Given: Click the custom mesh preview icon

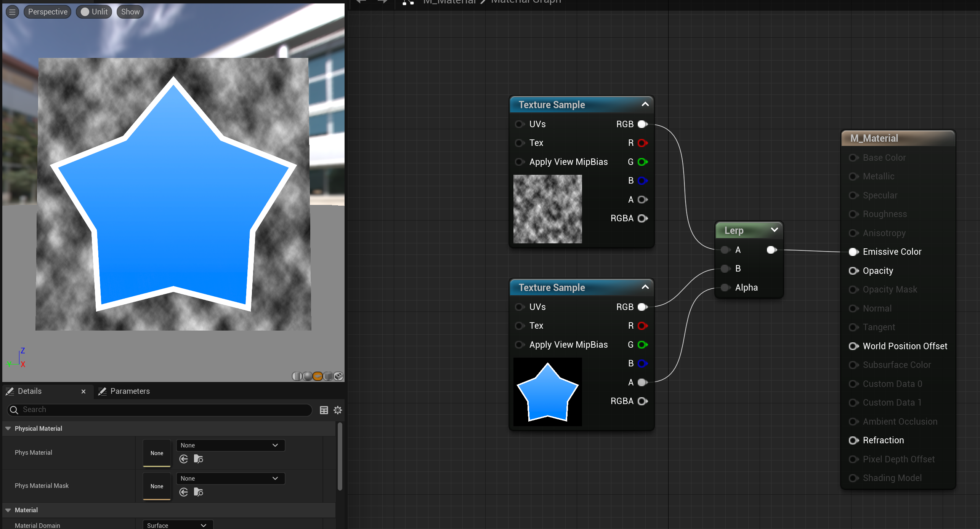Looking at the screenshot, I should (338, 376).
